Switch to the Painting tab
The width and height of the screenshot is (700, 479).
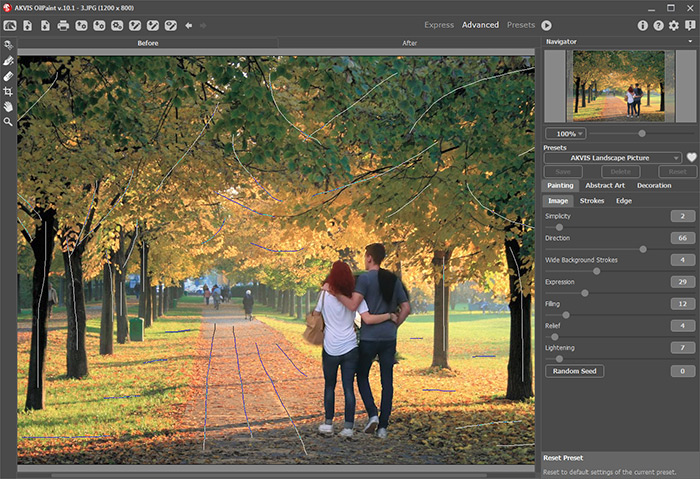[x=560, y=185]
